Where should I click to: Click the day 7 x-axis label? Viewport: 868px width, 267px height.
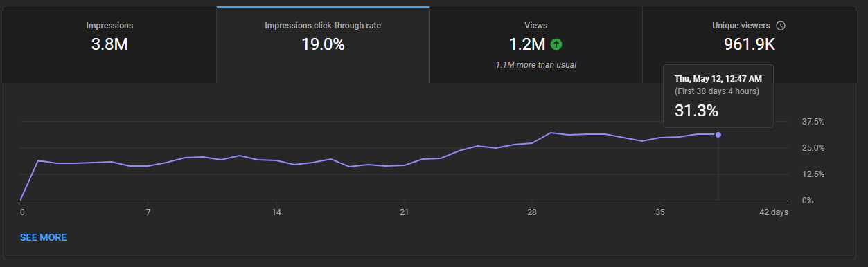[x=148, y=212]
